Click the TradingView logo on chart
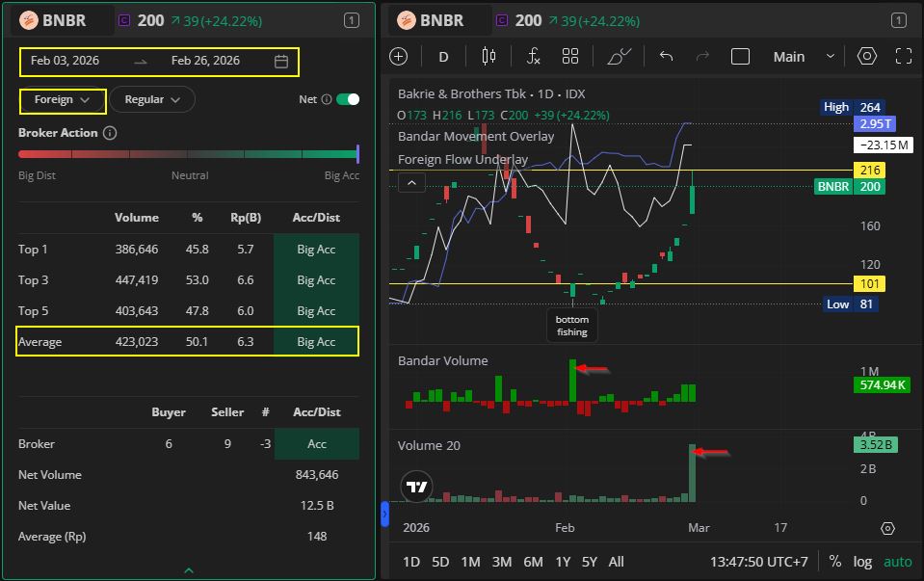Image resolution: width=924 pixels, height=581 pixels. [x=416, y=488]
